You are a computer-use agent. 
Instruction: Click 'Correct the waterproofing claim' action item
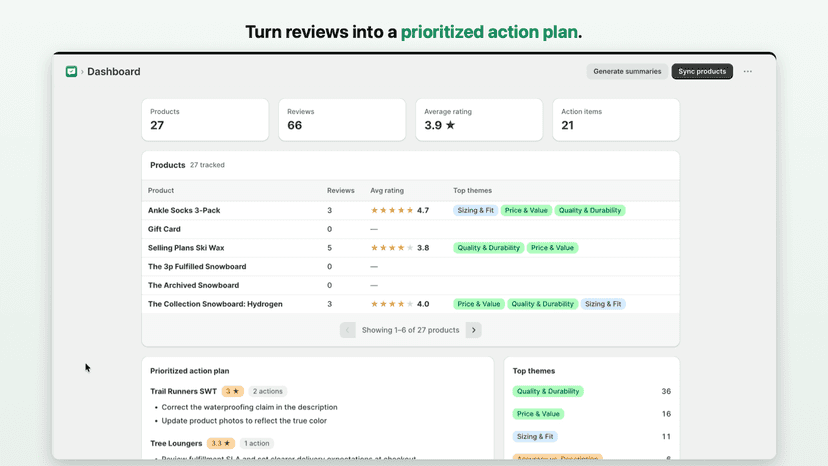pos(249,407)
